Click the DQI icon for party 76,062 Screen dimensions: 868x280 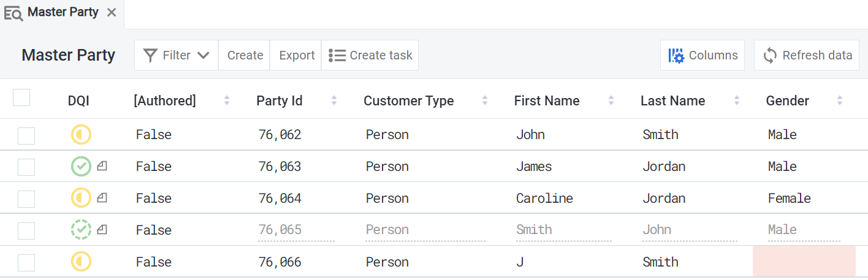(81, 135)
